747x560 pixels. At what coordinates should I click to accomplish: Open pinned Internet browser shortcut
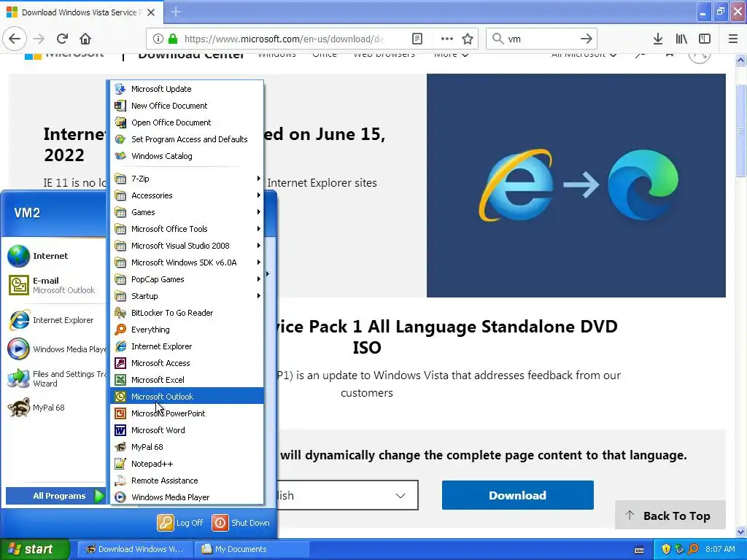(55, 256)
